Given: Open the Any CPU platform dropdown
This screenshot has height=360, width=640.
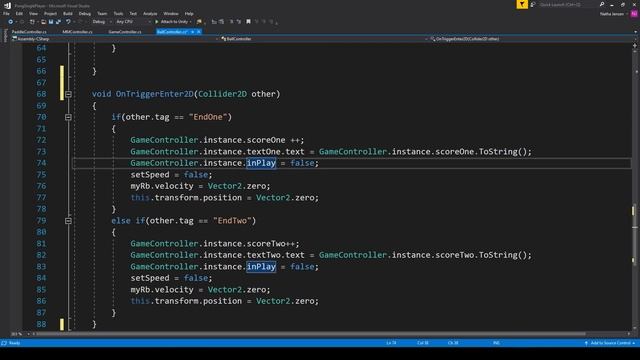Looking at the screenshot, I should coord(133,22).
